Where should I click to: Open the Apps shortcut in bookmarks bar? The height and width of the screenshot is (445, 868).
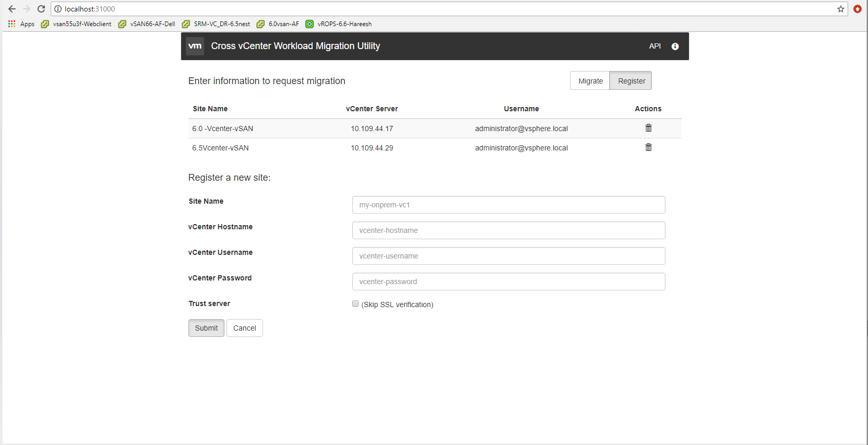pos(21,24)
